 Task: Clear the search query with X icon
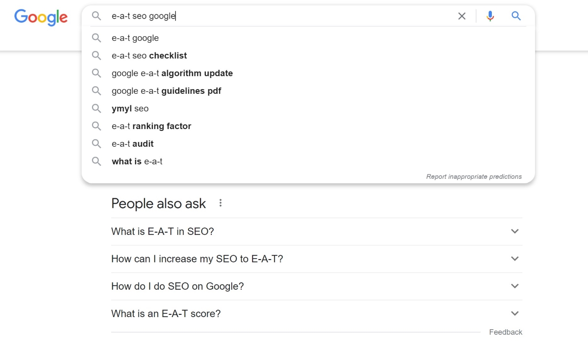(462, 16)
